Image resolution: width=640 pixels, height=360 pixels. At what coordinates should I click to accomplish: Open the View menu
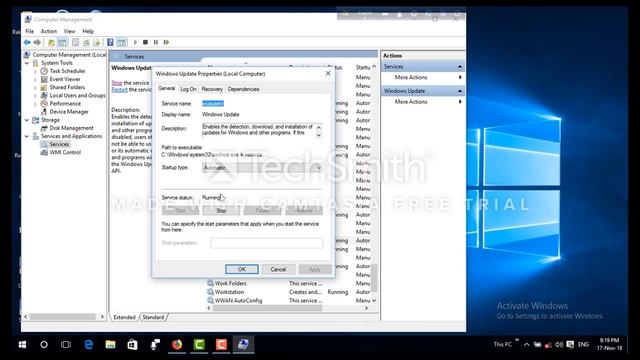[69, 31]
